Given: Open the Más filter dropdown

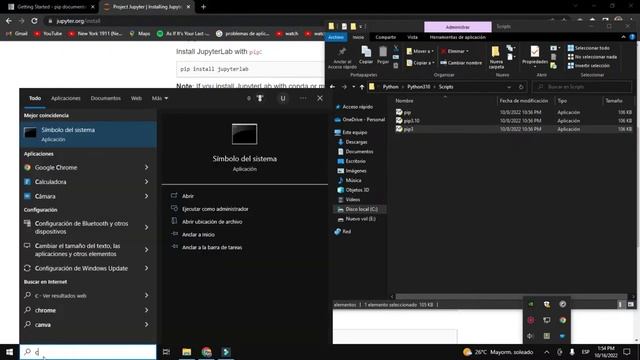Looking at the screenshot, I should pos(160,98).
